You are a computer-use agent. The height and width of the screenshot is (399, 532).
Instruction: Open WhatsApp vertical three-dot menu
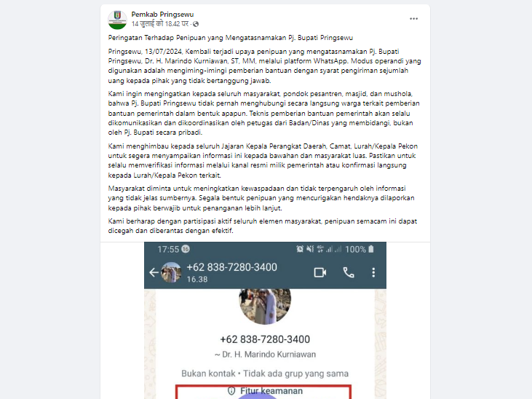point(373,272)
